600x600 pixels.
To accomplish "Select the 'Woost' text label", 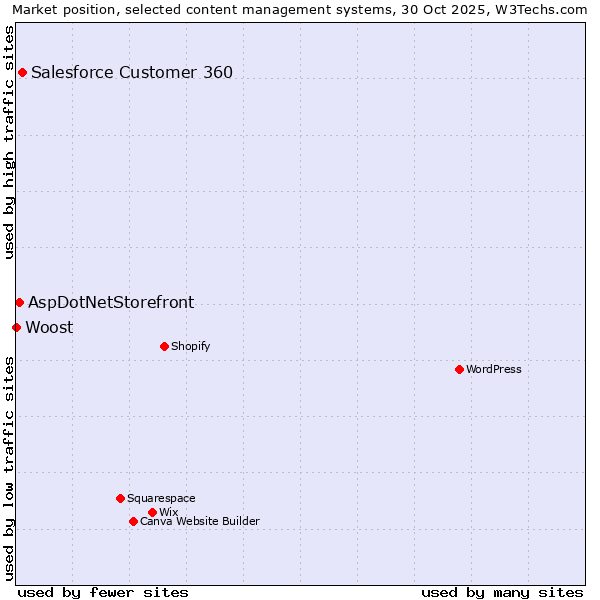I will [x=49, y=327].
